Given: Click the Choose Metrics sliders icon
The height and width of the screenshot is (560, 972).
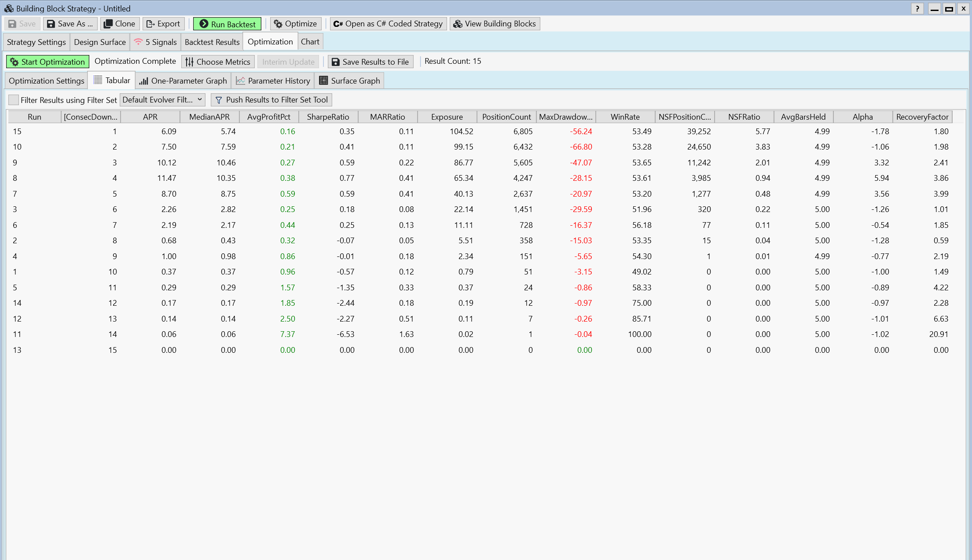Looking at the screenshot, I should [189, 62].
